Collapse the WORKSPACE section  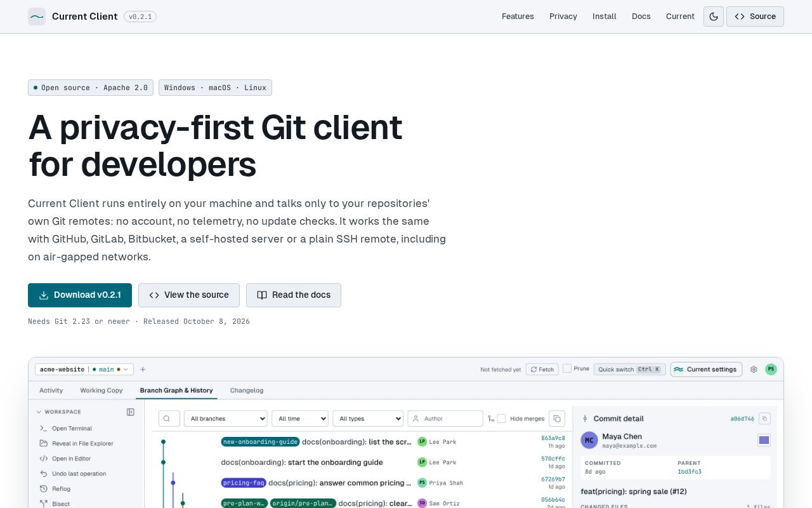[58, 412]
